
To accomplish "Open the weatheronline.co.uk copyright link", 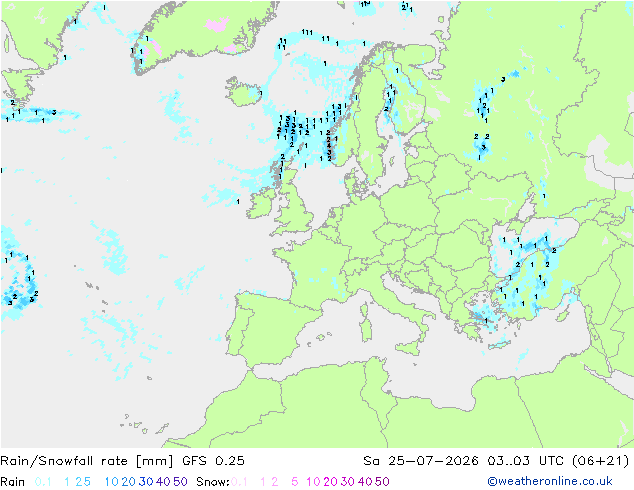I will click(x=549, y=481).
